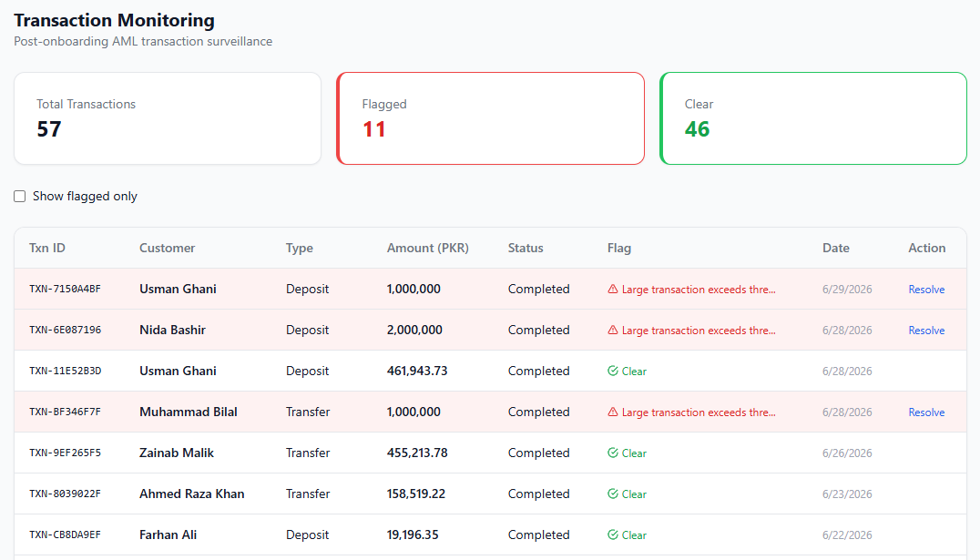Click the Flag column header

[x=619, y=248]
